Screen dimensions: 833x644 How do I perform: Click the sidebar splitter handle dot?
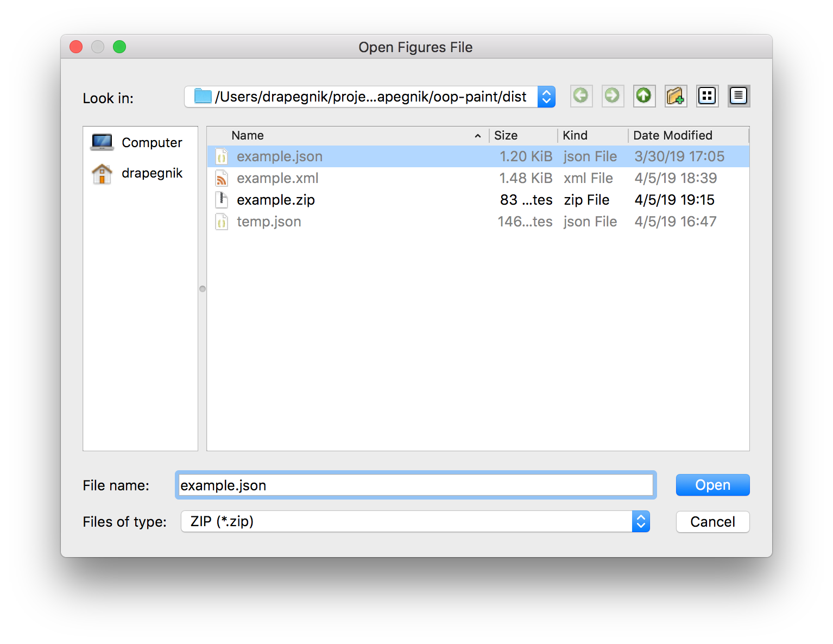pos(203,289)
